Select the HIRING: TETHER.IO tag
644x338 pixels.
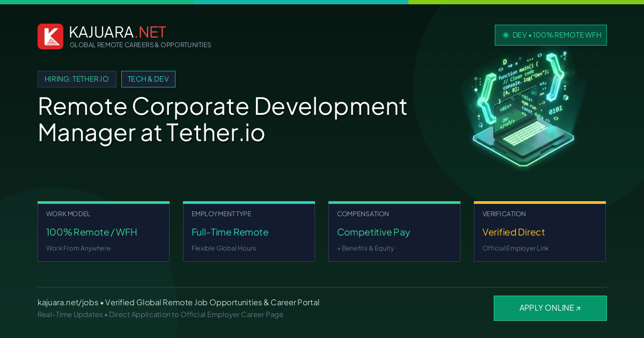point(77,79)
